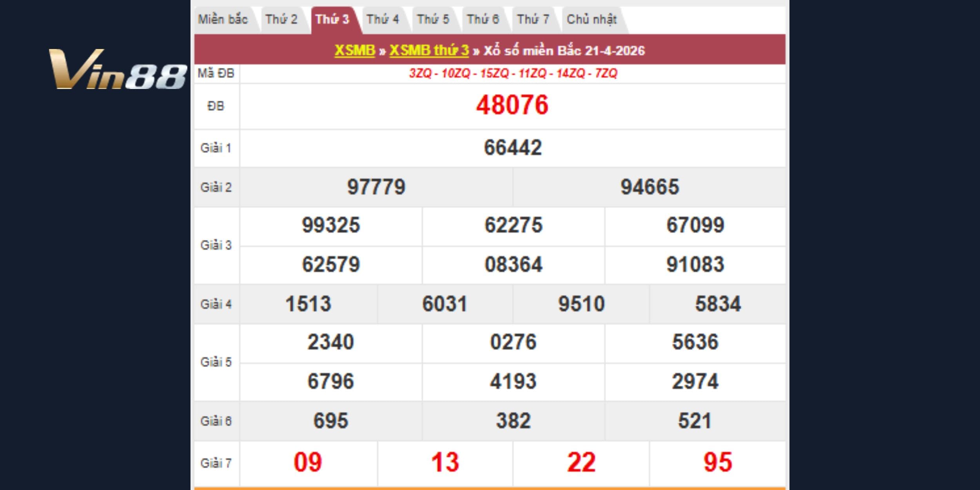Click the Giải 2 number 97779
Image resolution: width=980 pixels, height=490 pixels.
pos(376,187)
